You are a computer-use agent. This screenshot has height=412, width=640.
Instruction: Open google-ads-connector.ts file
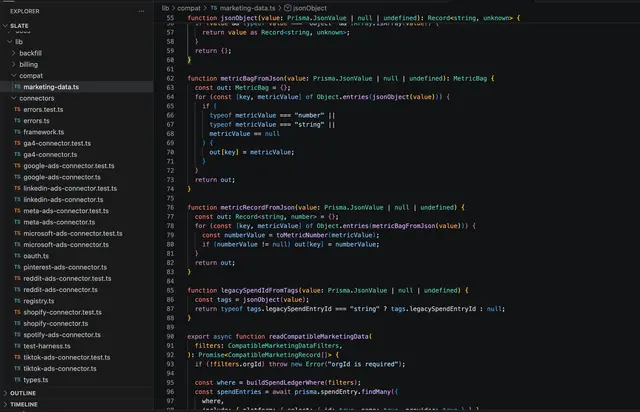(62, 177)
